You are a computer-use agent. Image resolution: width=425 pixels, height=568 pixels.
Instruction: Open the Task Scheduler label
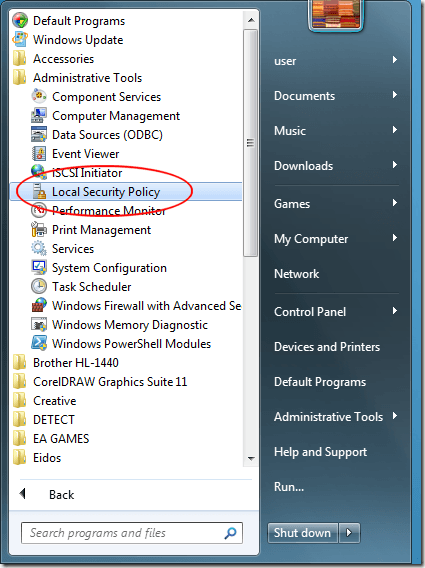(x=91, y=287)
